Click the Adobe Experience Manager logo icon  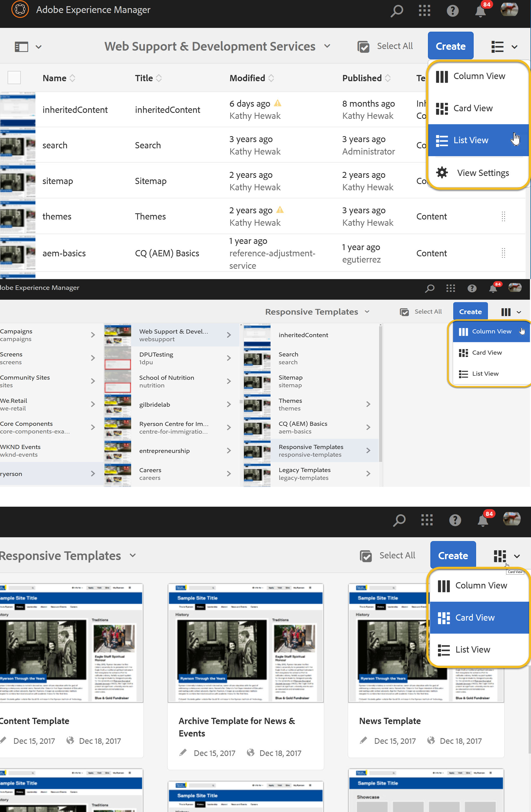click(20, 9)
